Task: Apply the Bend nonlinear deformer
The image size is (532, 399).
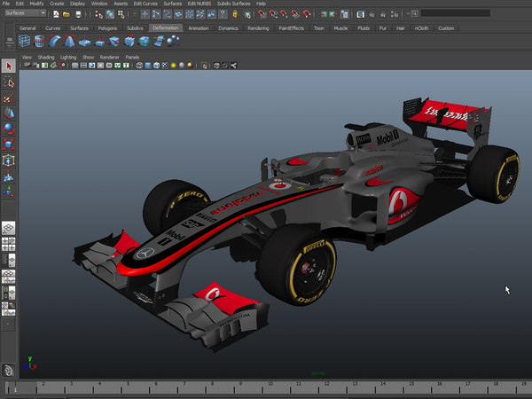Action: 54,42
